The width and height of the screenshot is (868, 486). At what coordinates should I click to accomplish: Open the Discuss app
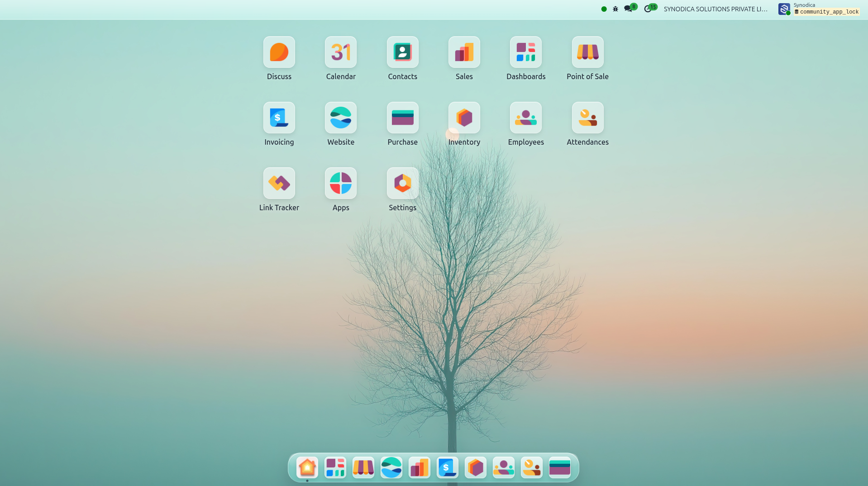pos(279,52)
